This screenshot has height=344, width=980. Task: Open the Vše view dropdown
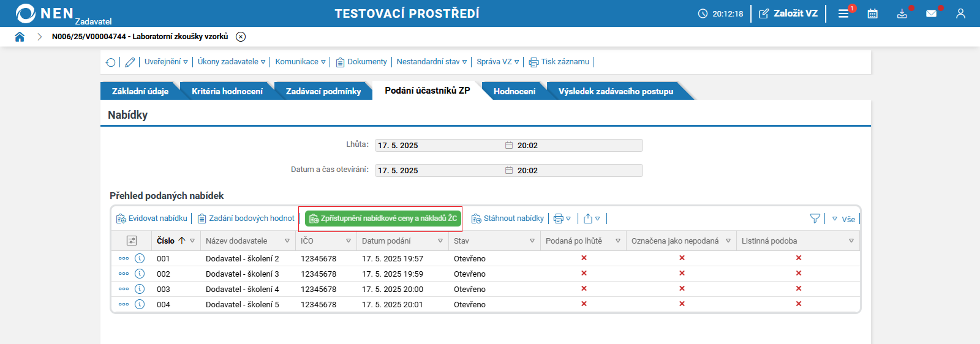pyautogui.click(x=843, y=219)
